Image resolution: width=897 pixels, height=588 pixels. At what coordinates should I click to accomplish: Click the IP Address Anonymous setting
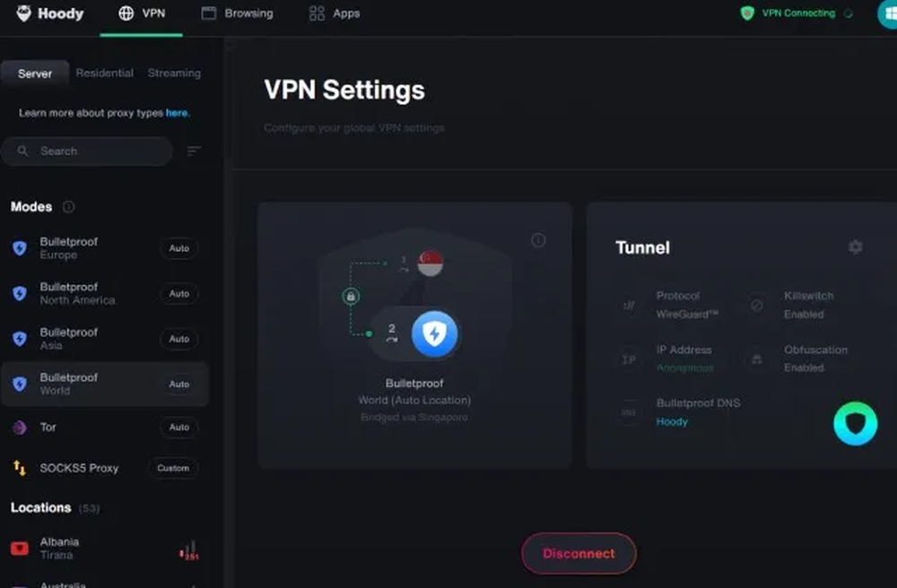pos(684,359)
